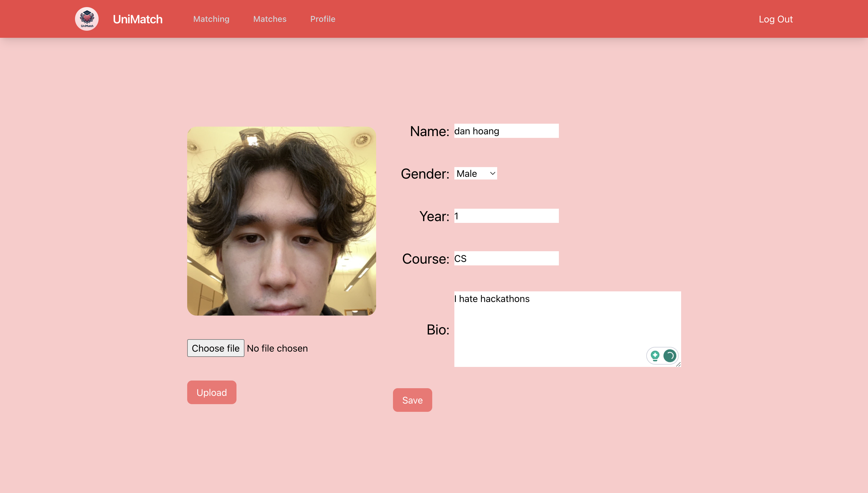Viewport: 868px width, 493px height.
Task: Click the green Grammarly circle icon
Action: click(670, 355)
